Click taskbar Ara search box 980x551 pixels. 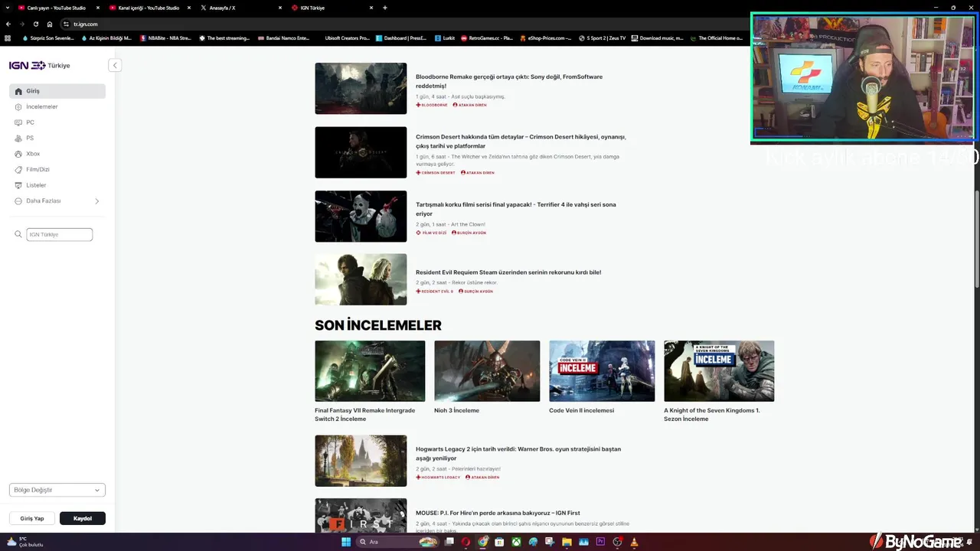[397, 542]
